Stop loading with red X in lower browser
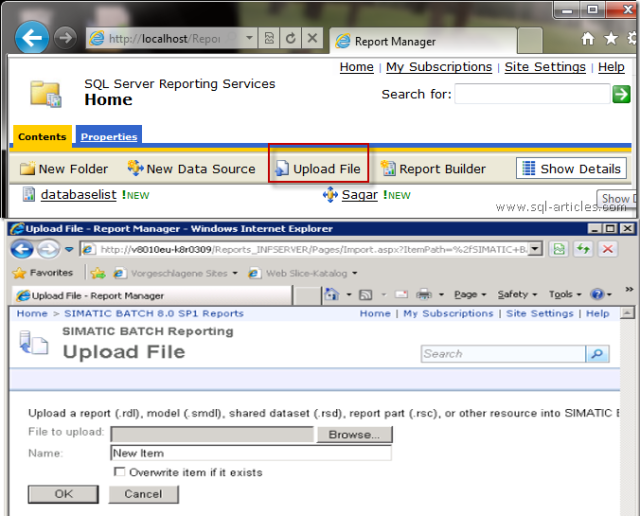Viewport: 640px width, 516px height. tap(608, 249)
